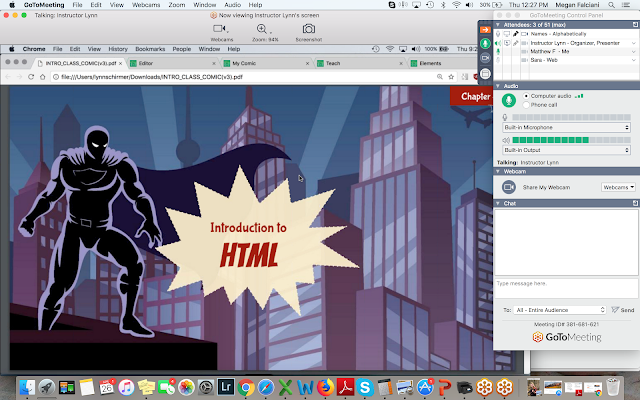
Task: Open the iTunes icon in the Dock
Action: (127, 387)
